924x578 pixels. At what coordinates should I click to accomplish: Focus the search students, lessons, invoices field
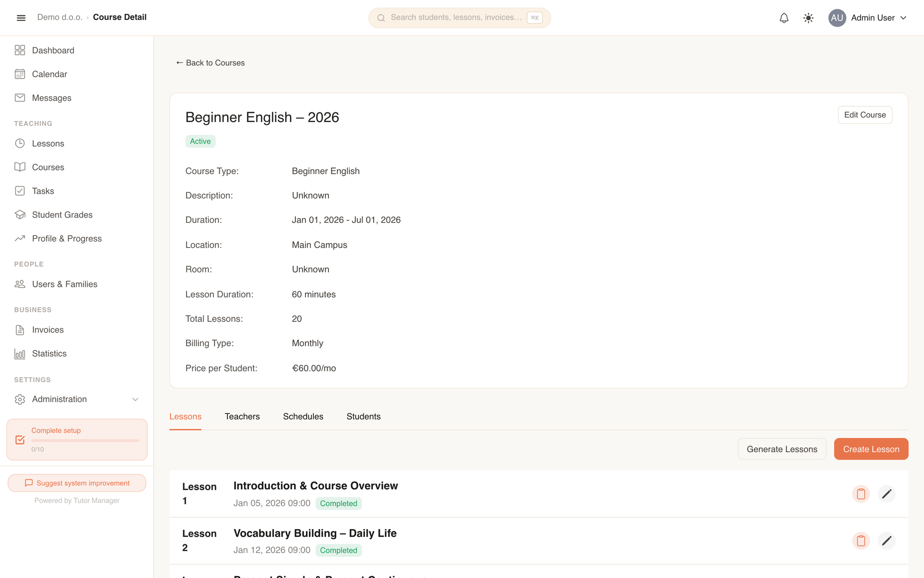(459, 18)
